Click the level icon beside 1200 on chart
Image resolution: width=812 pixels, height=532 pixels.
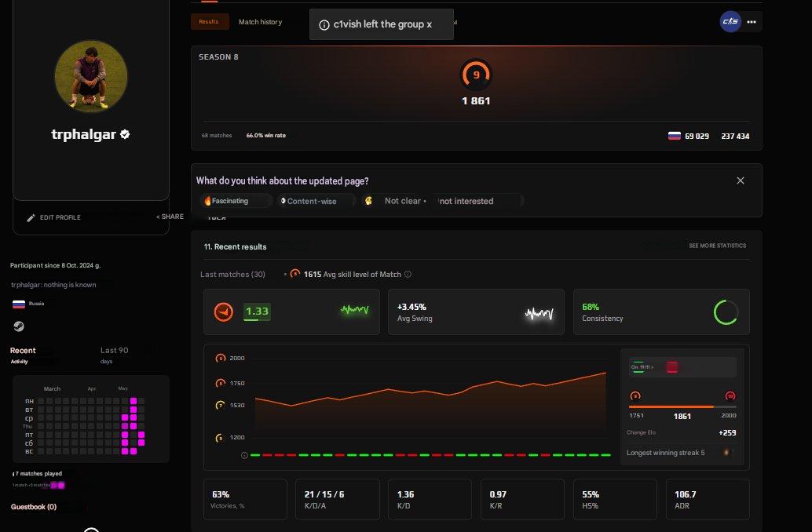click(220, 438)
